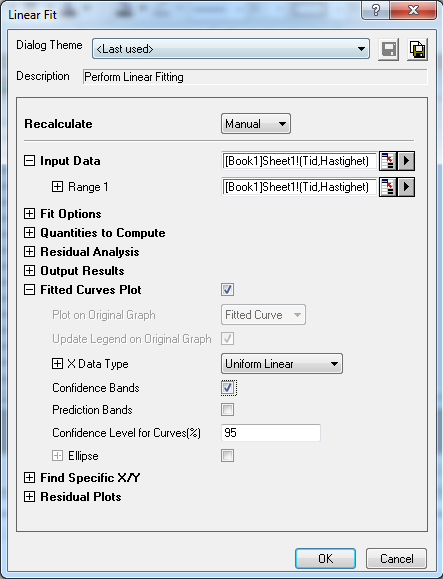443x579 pixels.
Task: Click the help question mark button
Action: pos(375,10)
